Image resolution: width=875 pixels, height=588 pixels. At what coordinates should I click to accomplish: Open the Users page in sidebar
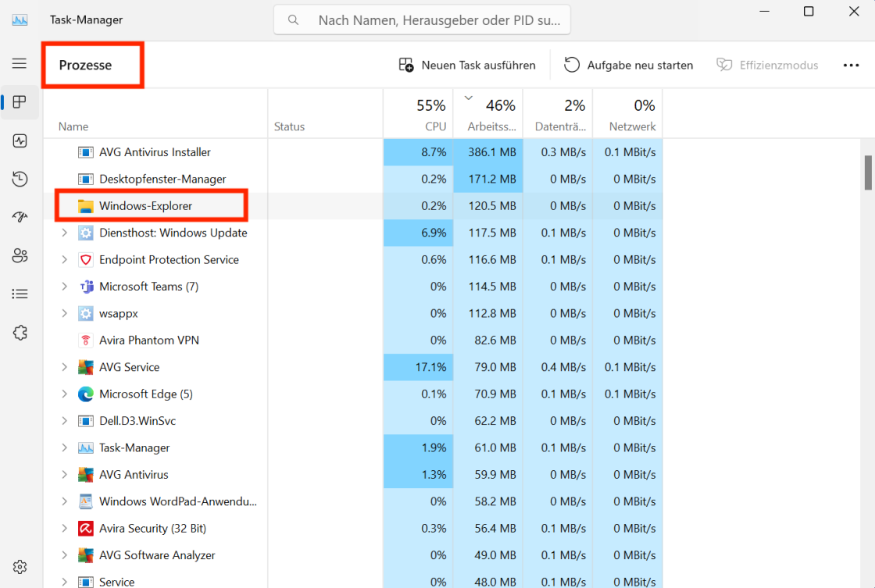[20, 255]
